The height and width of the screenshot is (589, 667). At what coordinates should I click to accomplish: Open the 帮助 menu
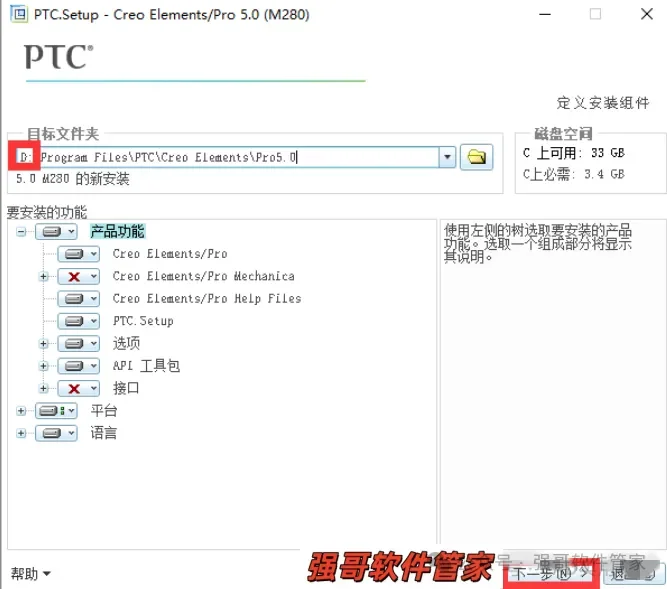[30, 574]
